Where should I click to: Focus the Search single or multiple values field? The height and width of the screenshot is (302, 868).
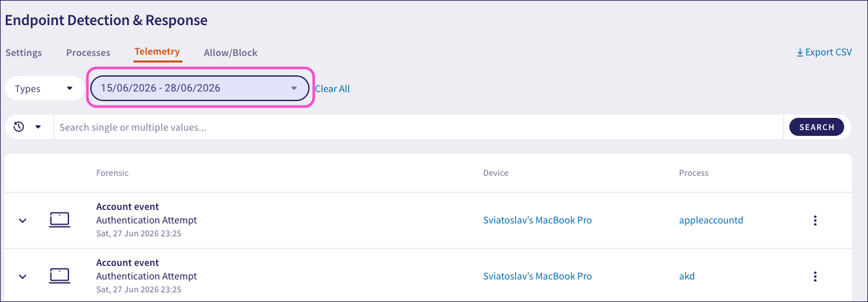(419, 127)
